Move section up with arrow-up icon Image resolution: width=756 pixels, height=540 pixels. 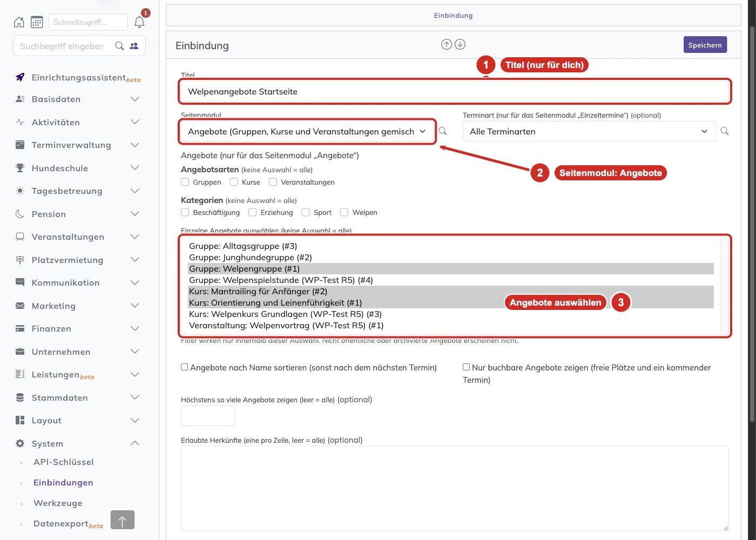tap(447, 45)
